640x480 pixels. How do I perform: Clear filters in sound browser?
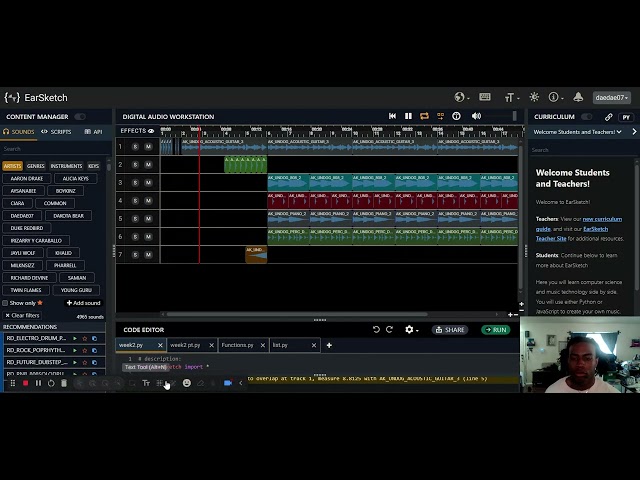pos(22,316)
